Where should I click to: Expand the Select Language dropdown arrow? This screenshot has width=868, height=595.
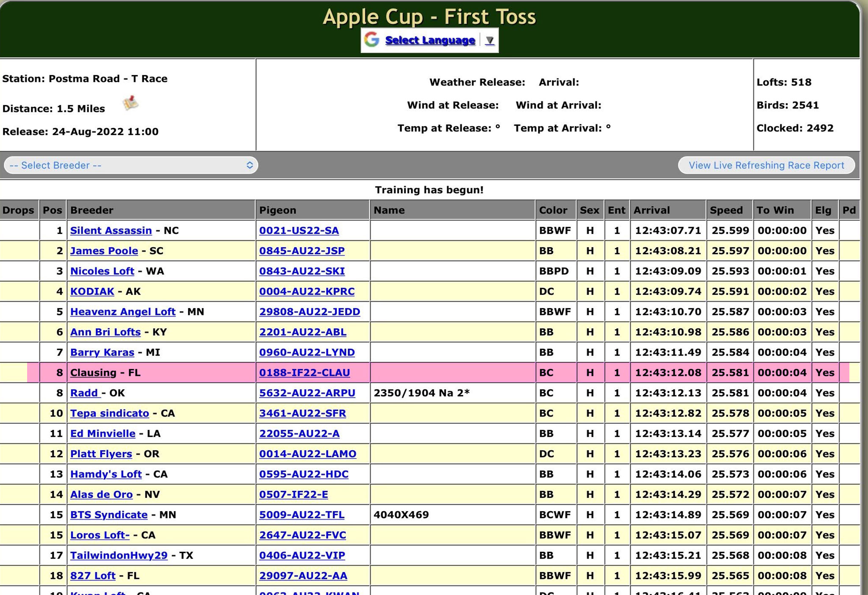click(x=490, y=40)
